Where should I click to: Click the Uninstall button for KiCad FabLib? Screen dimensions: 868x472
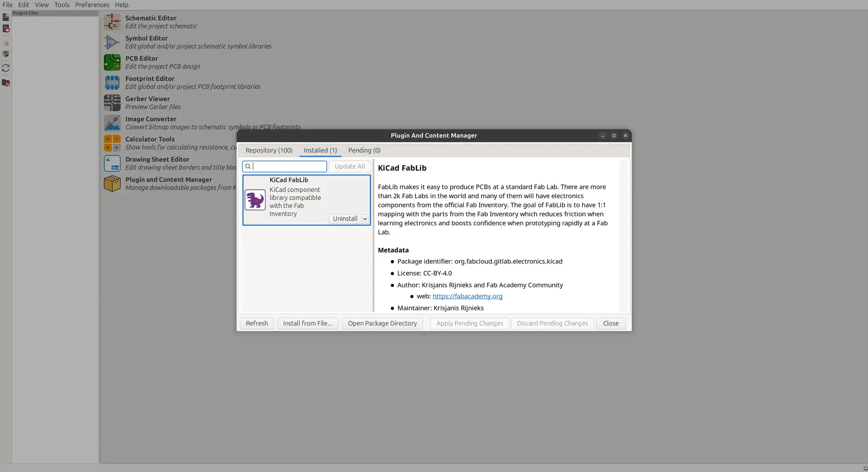[345, 219]
